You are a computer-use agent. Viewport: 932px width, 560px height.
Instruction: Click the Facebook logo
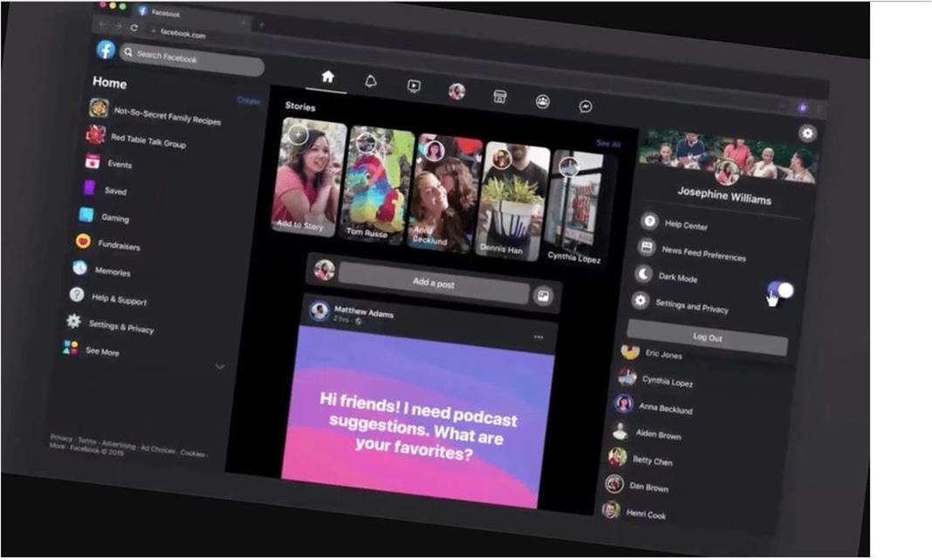tap(106, 50)
